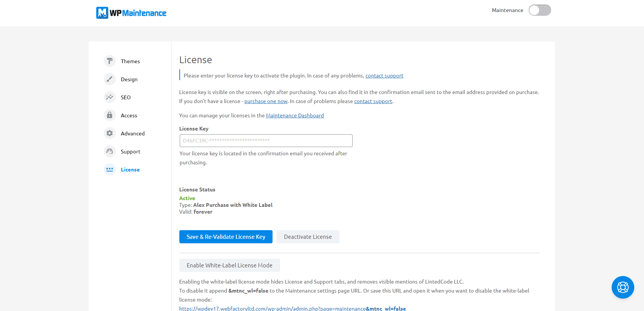Click the Access padlock icon
Image resolution: width=644 pixels, height=311 pixels.
coord(109,115)
